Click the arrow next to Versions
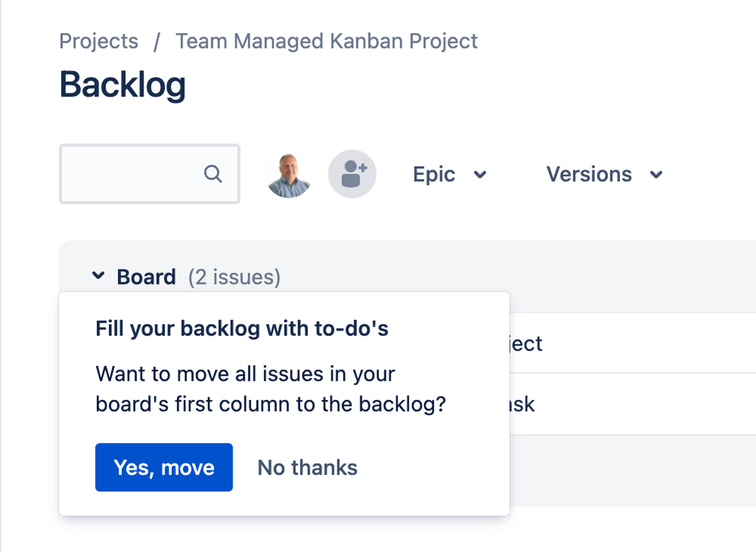This screenshot has width=756, height=552. [x=656, y=175]
